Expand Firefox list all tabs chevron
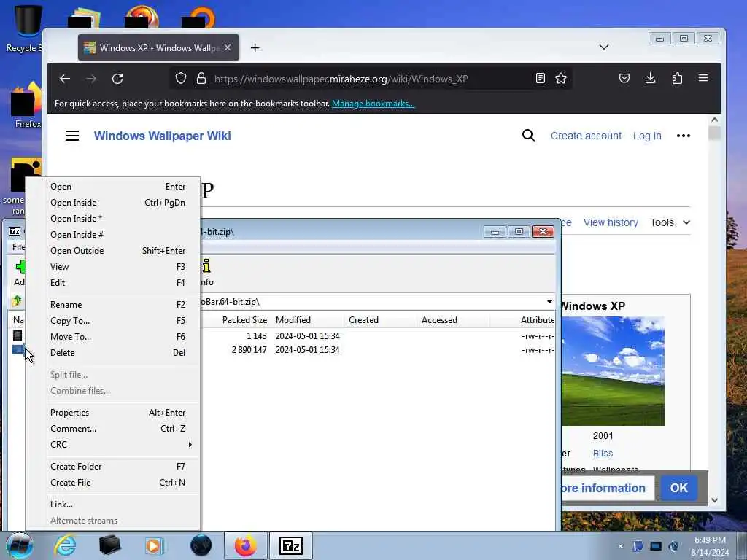This screenshot has height=560, width=747. pyautogui.click(x=603, y=47)
